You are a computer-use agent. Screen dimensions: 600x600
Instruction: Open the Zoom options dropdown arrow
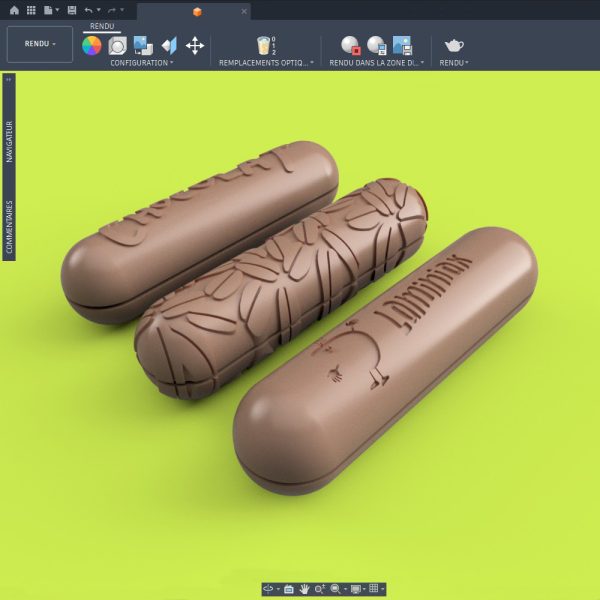(346, 589)
